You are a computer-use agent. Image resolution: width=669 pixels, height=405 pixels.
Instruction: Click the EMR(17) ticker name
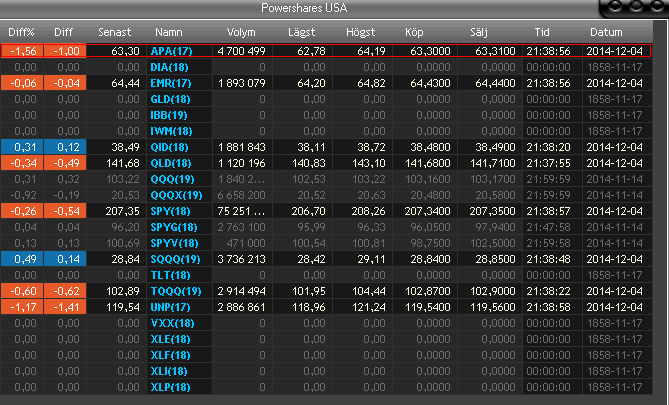pos(170,82)
